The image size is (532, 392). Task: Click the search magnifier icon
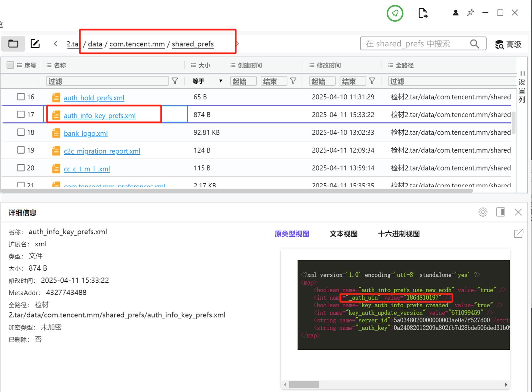(x=474, y=44)
